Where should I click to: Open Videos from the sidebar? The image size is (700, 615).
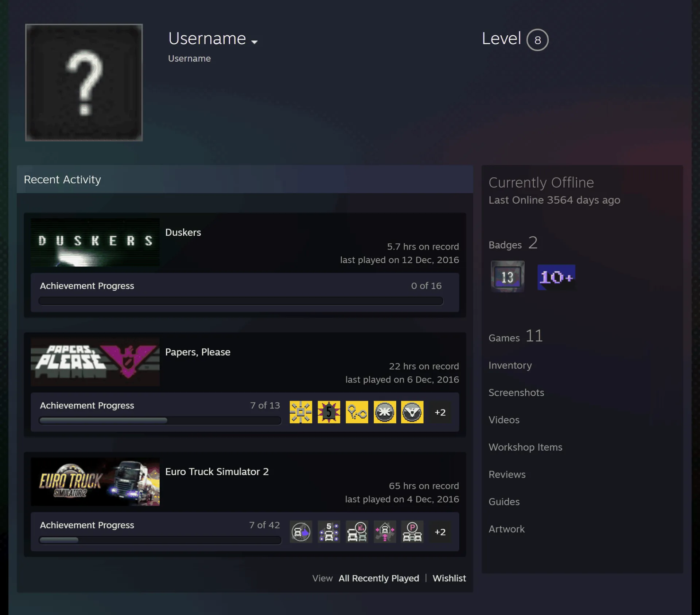click(504, 420)
